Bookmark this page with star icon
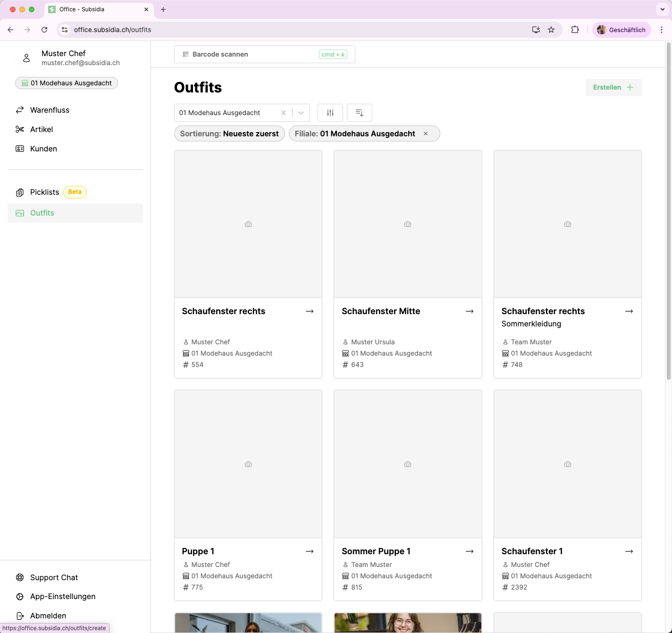Screen dimensions: 672x633 click(551, 30)
